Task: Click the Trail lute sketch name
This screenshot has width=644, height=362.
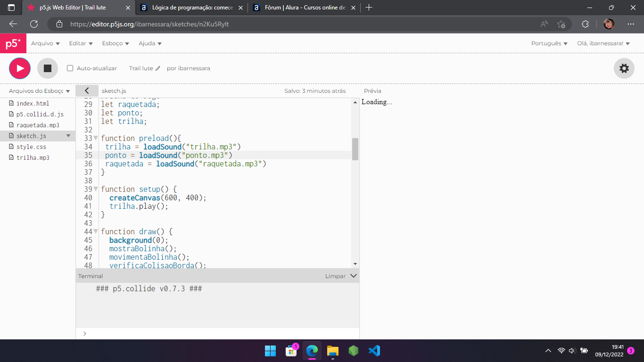Action: pos(141,68)
